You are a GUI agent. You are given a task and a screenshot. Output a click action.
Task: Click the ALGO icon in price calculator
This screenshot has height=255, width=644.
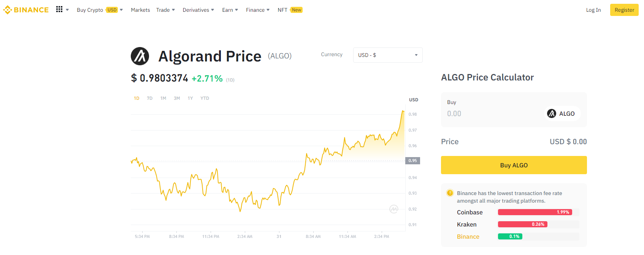(552, 113)
